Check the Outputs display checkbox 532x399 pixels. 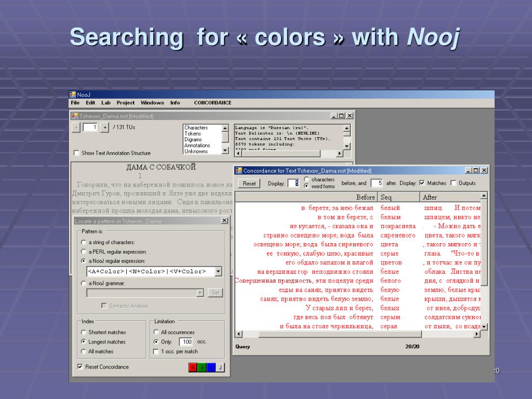(x=453, y=183)
